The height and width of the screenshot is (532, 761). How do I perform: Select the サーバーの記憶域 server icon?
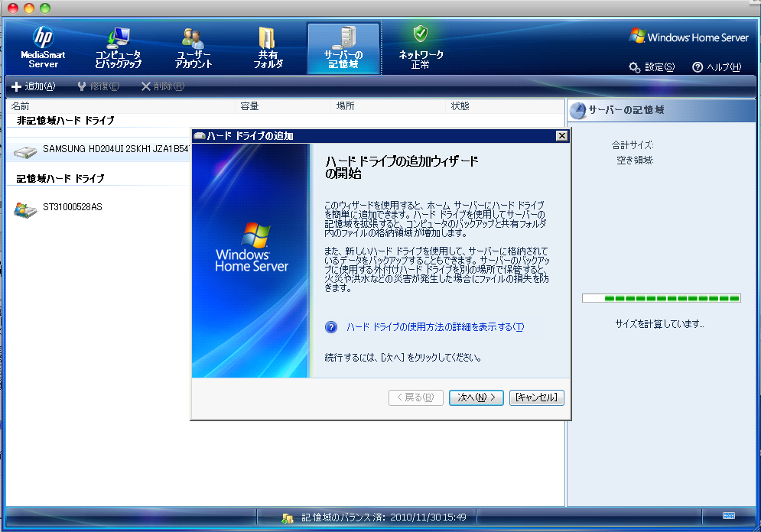[x=343, y=38]
